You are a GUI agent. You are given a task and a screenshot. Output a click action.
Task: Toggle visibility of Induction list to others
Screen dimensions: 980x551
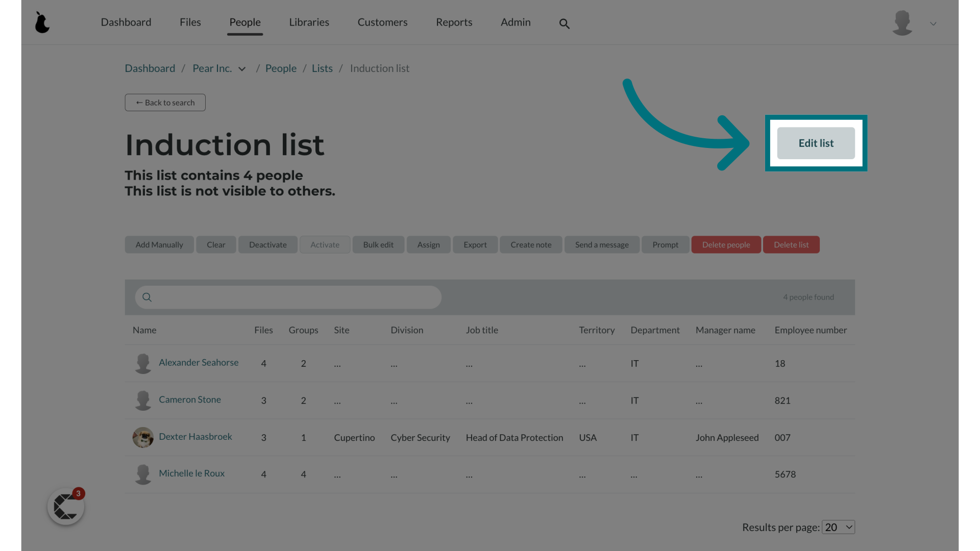click(816, 143)
